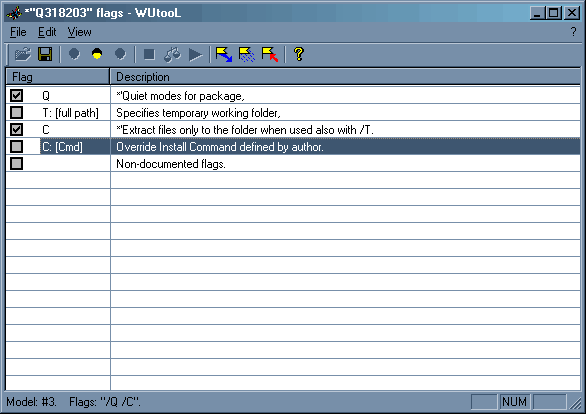Click the Flag column header

(x=58, y=77)
